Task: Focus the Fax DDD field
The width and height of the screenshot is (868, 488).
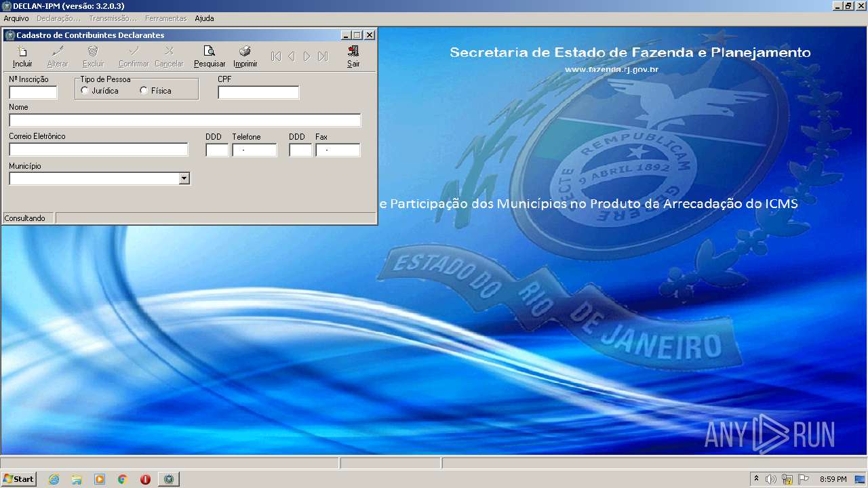Action: point(300,150)
